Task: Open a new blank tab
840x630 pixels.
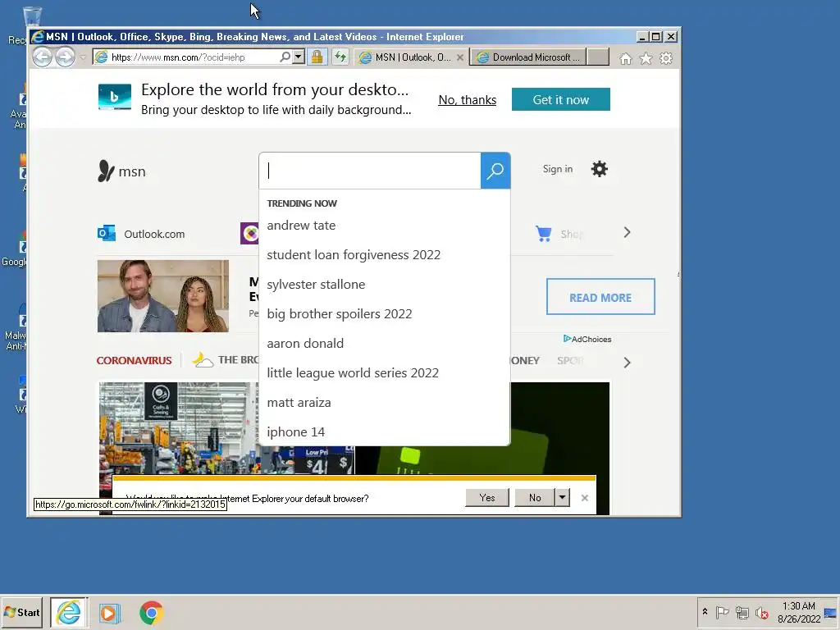Action: tap(598, 57)
